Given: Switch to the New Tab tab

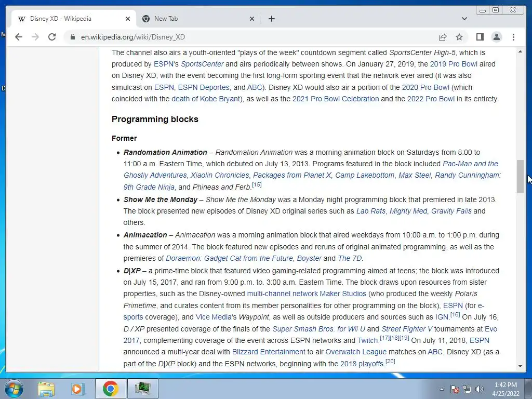Looking at the screenshot, I should [198, 19].
